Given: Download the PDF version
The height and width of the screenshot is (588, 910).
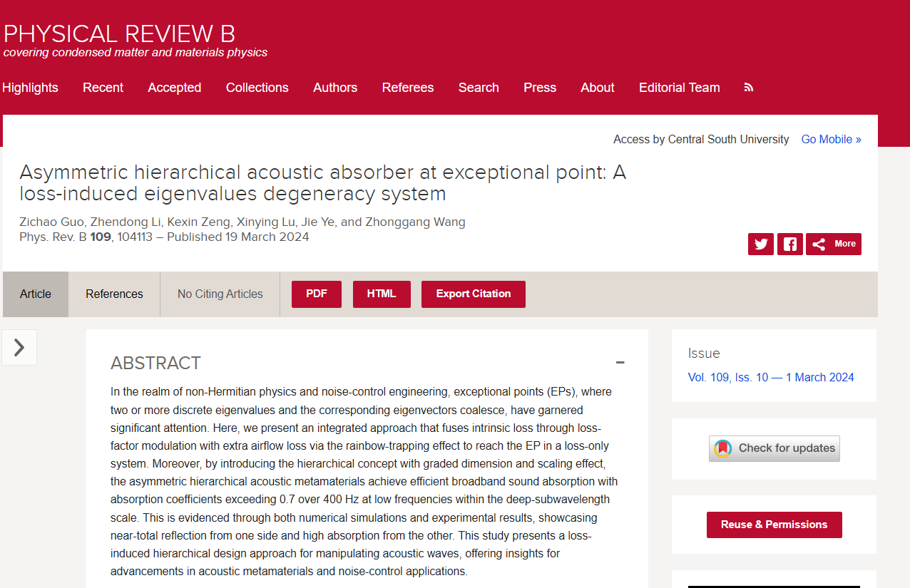Looking at the screenshot, I should pos(316,294).
